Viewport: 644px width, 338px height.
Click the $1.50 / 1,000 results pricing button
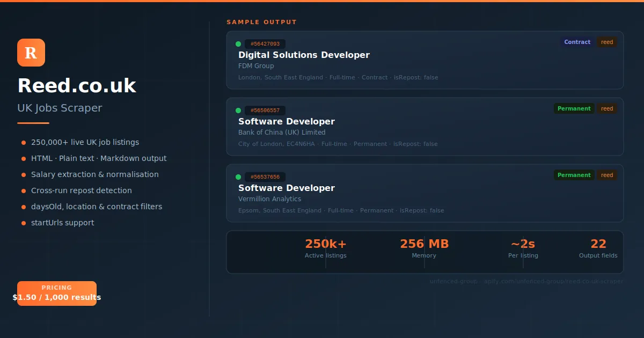click(x=57, y=293)
